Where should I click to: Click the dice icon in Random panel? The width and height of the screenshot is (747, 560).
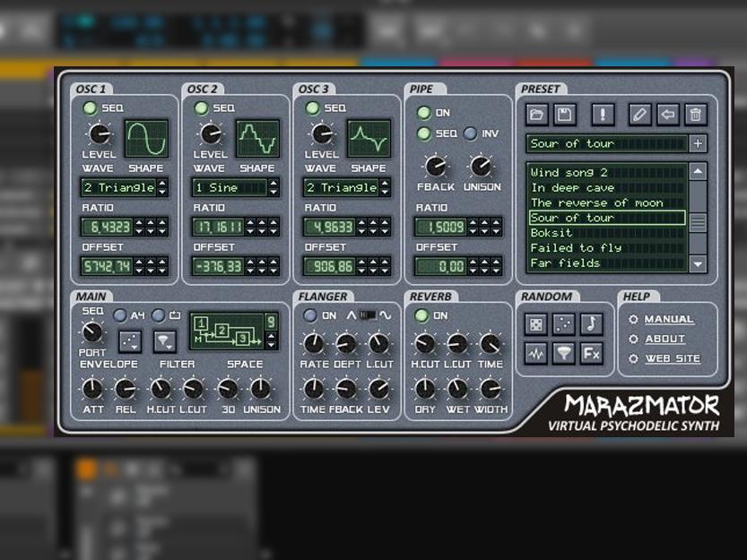click(x=535, y=324)
